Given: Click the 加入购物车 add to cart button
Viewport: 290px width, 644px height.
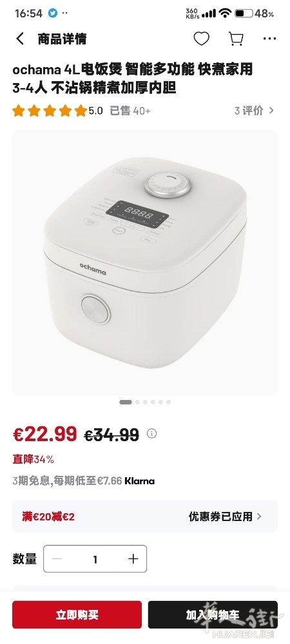Looking at the screenshot, I should [x=213, y=614].
